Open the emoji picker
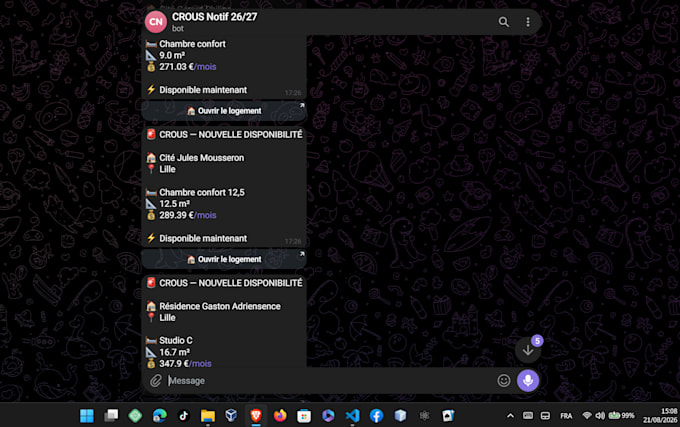 tap(503, 381)
